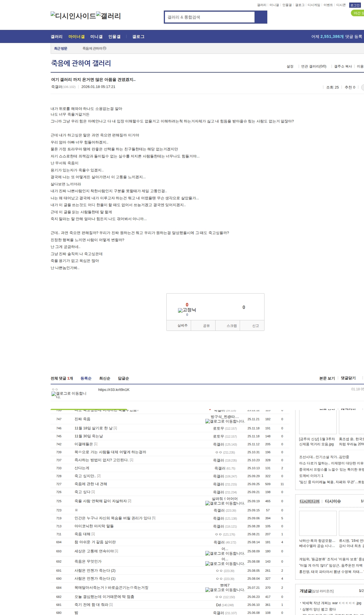Open post titled 산다는게
This screenshot has height=615, width=364.
click(x=82, y=468)
